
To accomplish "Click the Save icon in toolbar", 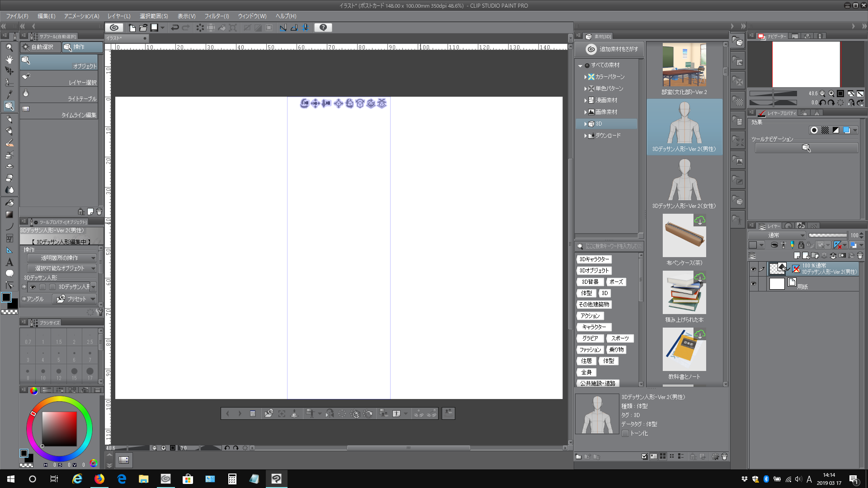I will point(154,28).
